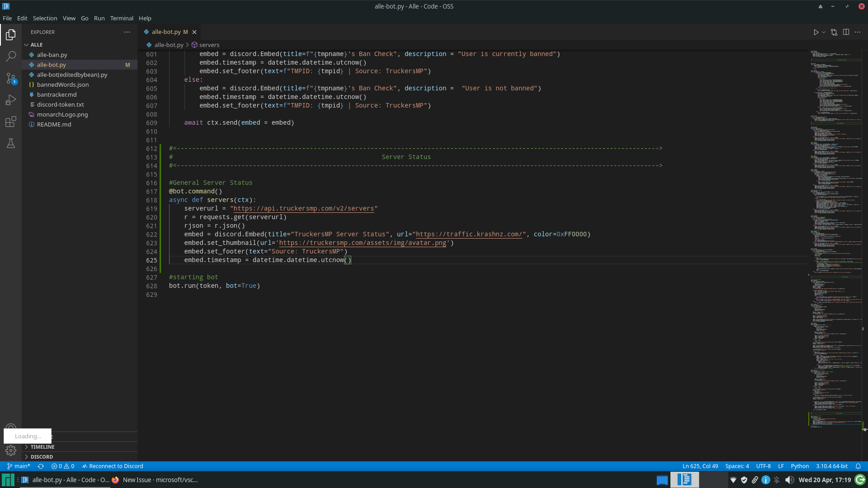
Task: Open the Selection menu
Action: click(x=45, y=18)
